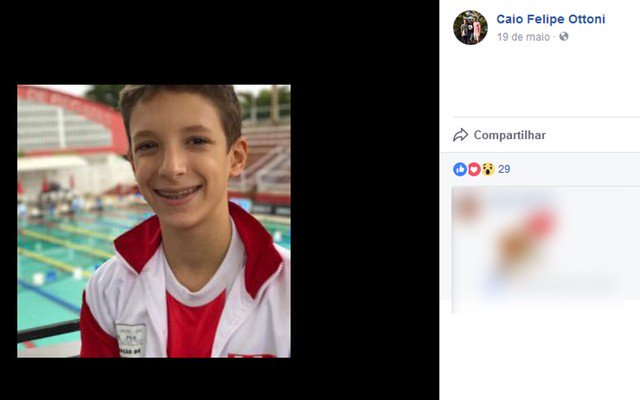Click the black backdrop below the photo
The height and width of the screenshot is (400, 640).
(x=220, y=379)
